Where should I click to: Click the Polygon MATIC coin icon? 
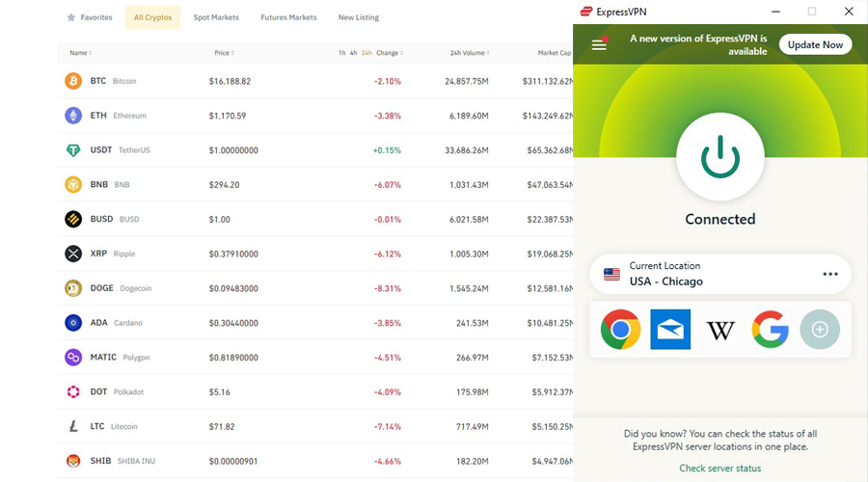[73, 358]
